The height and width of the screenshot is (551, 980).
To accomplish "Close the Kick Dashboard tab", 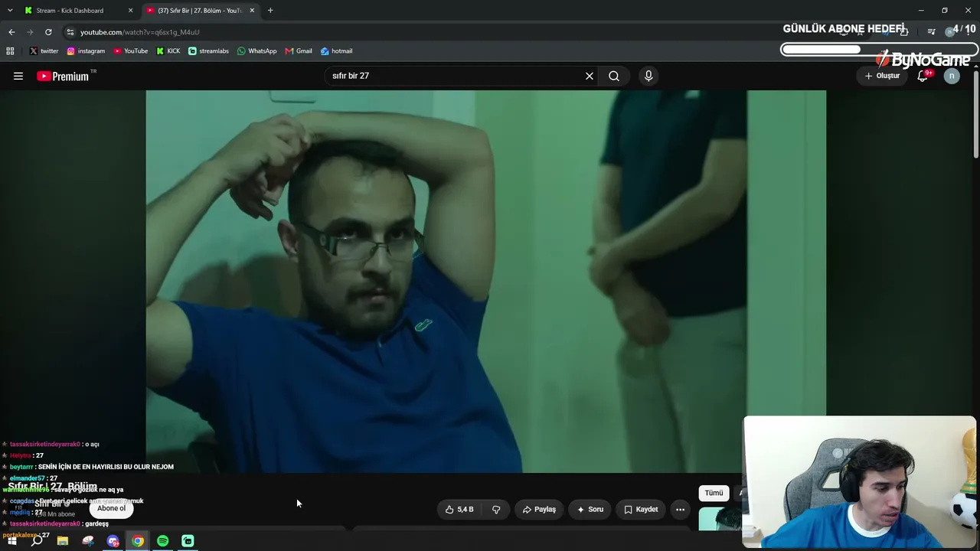I will click(130, 11).
